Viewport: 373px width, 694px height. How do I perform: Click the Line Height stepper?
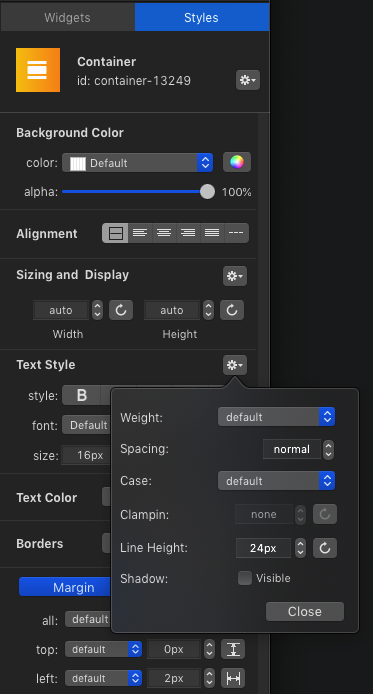click(300, 548)
